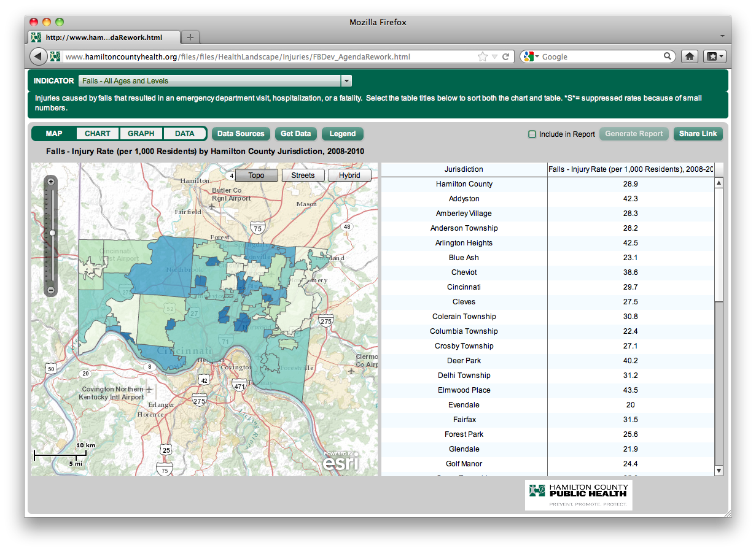Switch basemap to Hybrid
Screen dimensions: 756x551
pyautogui.click(x=349, y=175)
